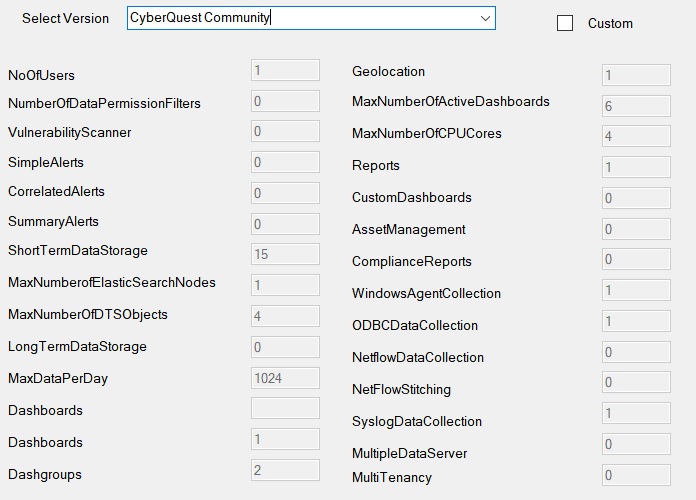696x500 pixels.
Task: Select the empty Dashboards input field
Action: 285,408
